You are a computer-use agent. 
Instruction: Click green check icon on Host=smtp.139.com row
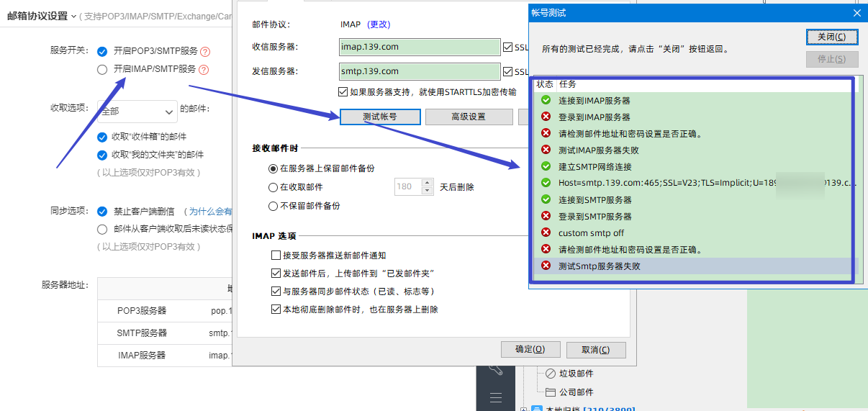point(546,183)
